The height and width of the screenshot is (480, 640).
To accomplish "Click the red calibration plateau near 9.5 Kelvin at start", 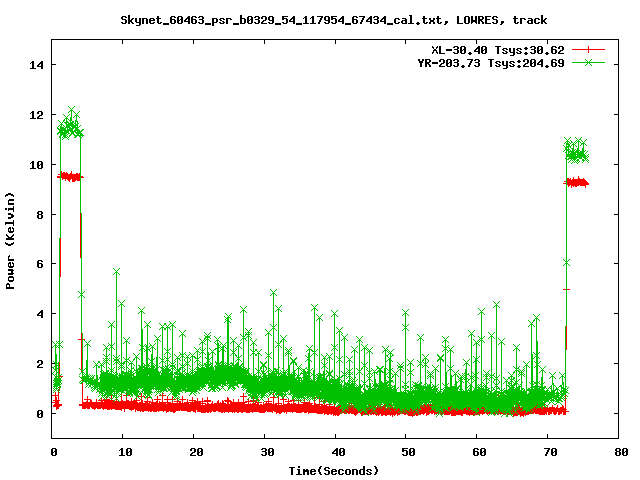I will 70,177.
